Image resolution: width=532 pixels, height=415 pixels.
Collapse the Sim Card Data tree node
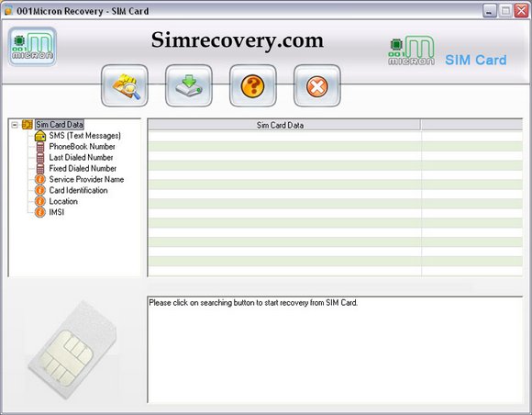tap(15, 125)
